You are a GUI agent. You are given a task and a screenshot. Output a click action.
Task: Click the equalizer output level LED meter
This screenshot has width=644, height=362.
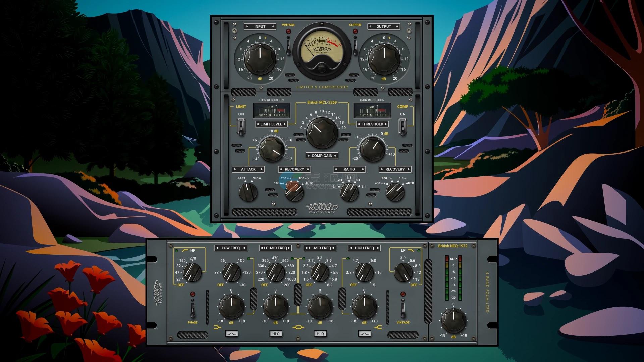pyautogui.click(x=453, y=278)
